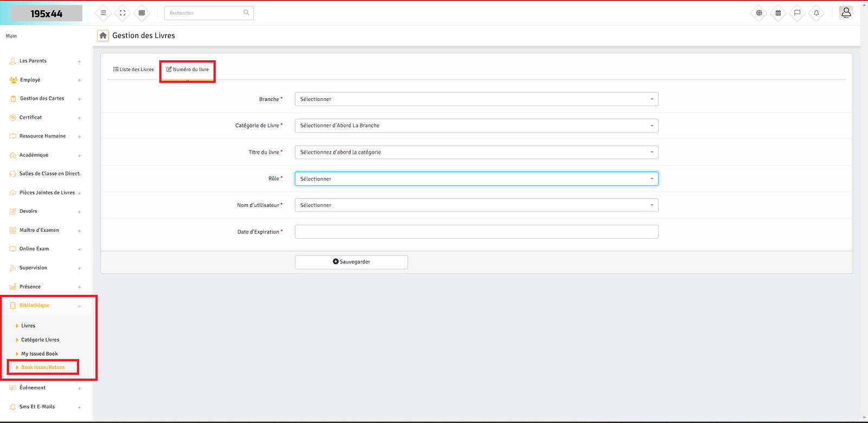Click the fullscreen icon in top bar
The height and width of the screenshot is (423, 868).
123,13
